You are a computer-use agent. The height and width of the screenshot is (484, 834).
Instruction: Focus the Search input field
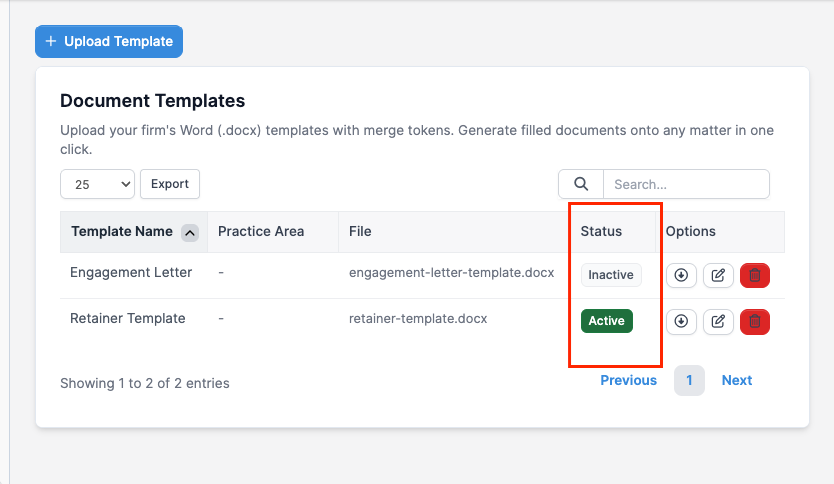click(x=686, y=184)
